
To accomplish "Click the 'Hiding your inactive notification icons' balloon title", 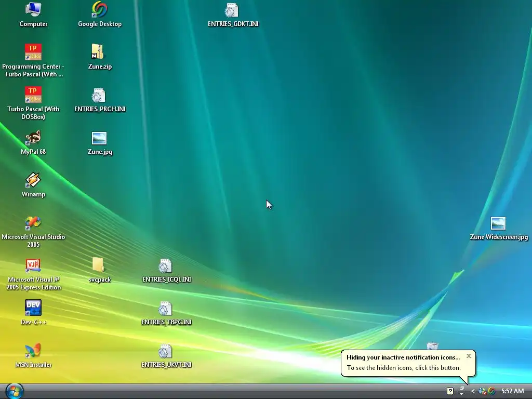I will 403,357.
